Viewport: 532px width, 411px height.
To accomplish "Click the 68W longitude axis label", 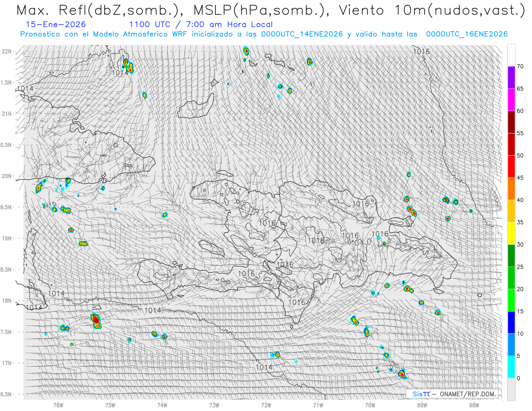I will (473, 404).
